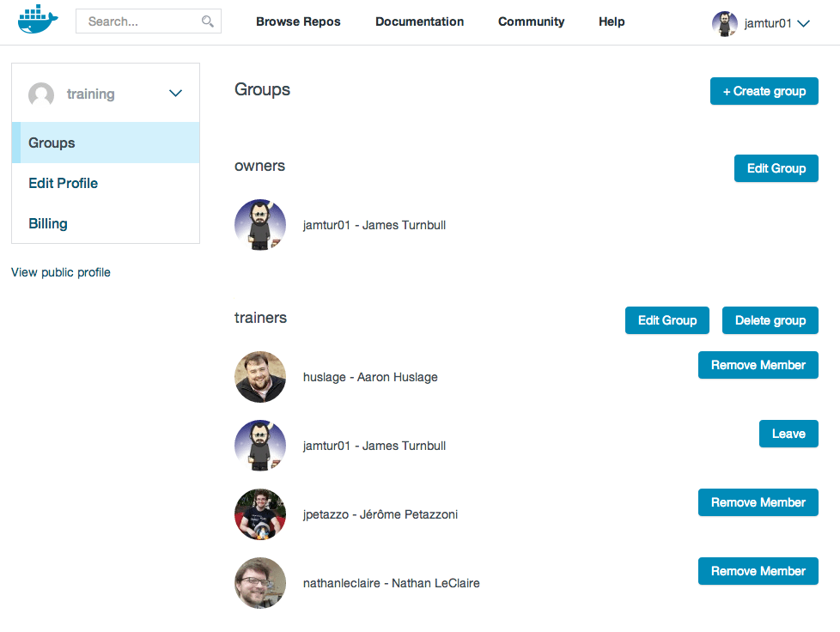The image size is (840, 632).
Task: Click Nathan LeClaire's profile picture
Action: click(x=260, y=583)
